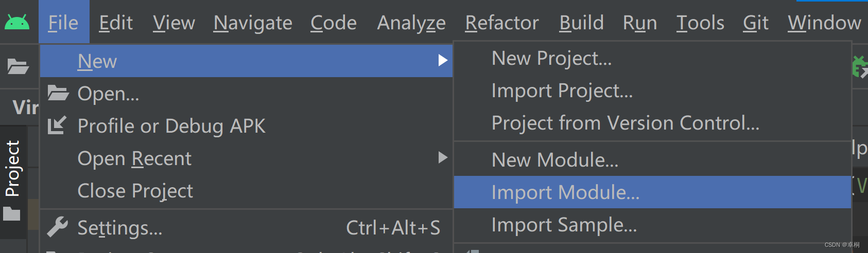868x253 pixels.
Task: Click the open folder toolbar icon
Action: (18, 66)
